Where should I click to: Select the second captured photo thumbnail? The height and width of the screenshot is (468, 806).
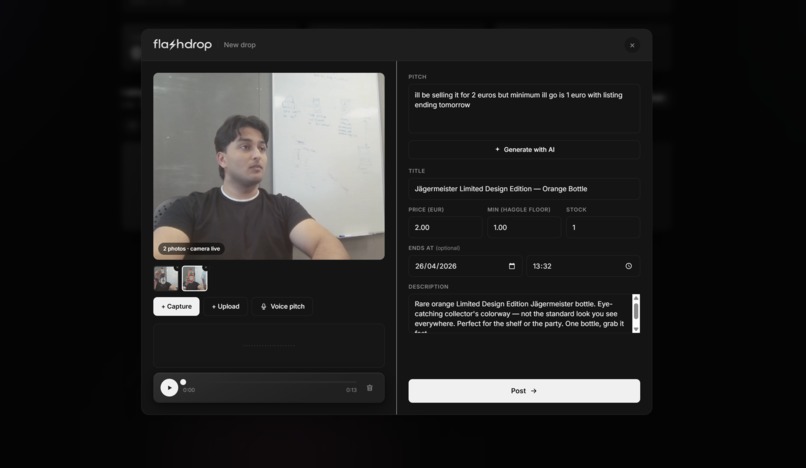point(195,279)
